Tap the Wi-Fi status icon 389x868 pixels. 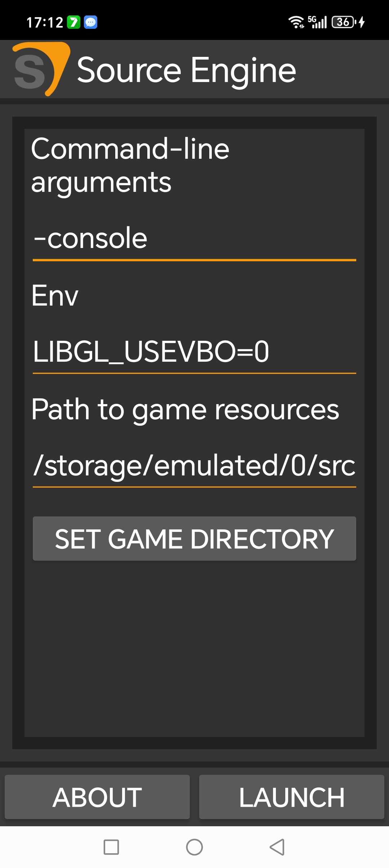(296, 22)
